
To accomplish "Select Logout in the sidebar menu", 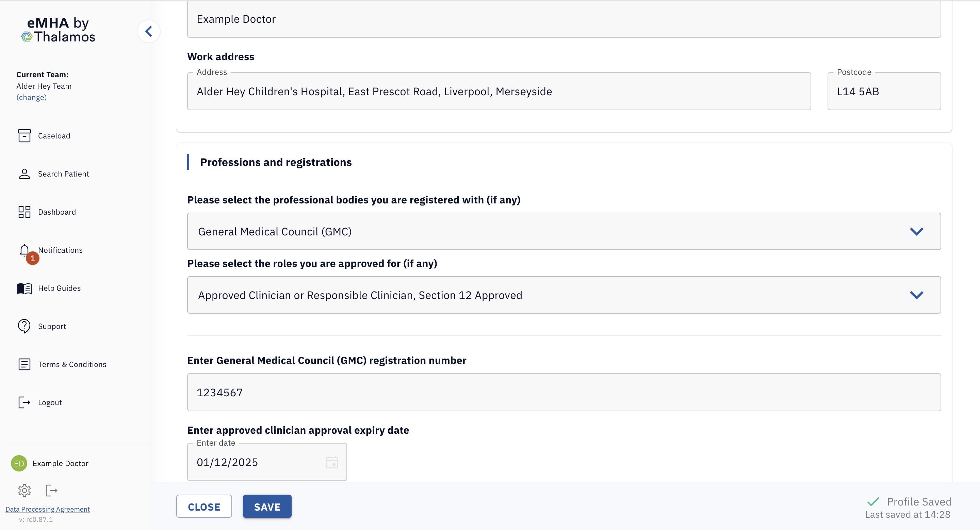I will pyautogui.click(x=49, y=402).
